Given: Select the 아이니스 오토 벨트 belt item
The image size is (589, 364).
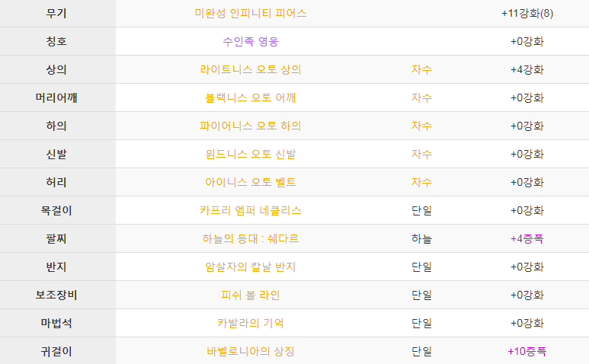Looking at the screenshot, I should point(251,182).
